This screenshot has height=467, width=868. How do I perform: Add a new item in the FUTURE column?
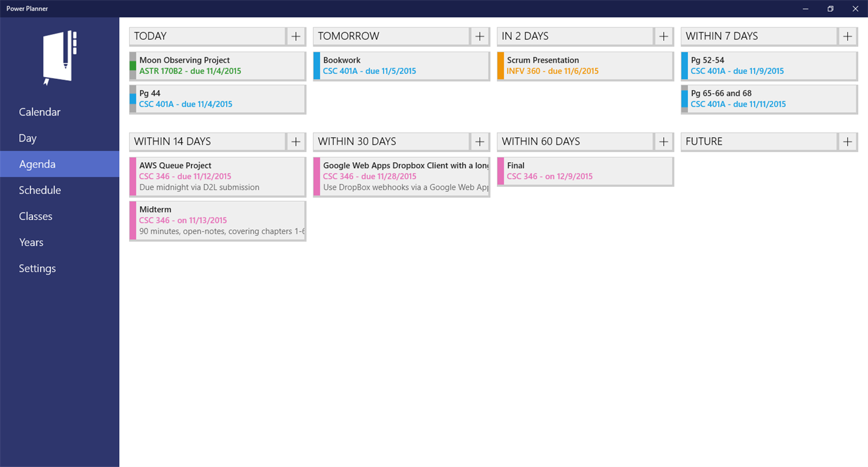click(848, 141)
